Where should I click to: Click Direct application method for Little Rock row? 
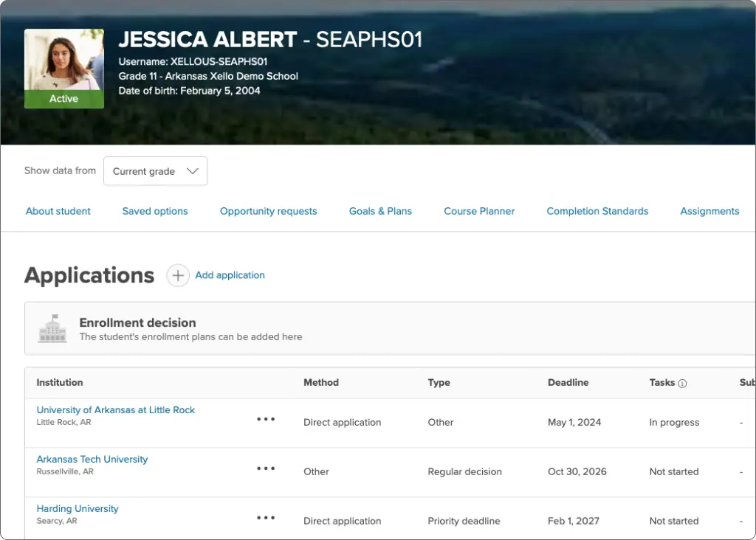coord(343,423)
